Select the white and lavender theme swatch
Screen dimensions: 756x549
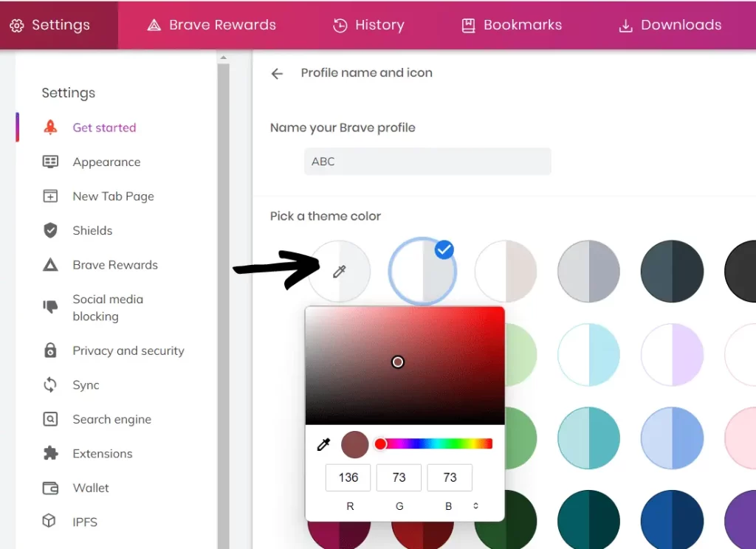click(x=672, y=355)
